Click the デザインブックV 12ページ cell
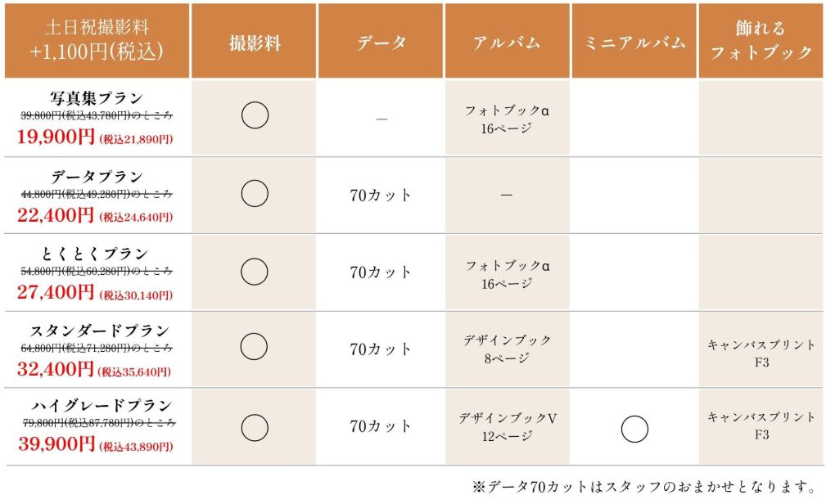The width and height of the screenshot is (835, 504). (508, 426)
